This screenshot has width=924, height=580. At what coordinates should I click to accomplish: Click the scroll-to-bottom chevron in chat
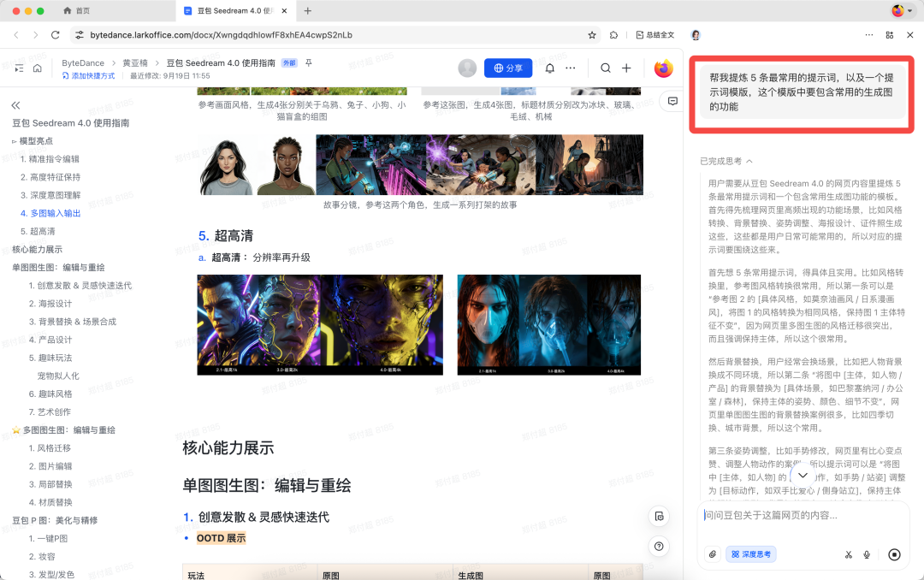coord(803,475)
